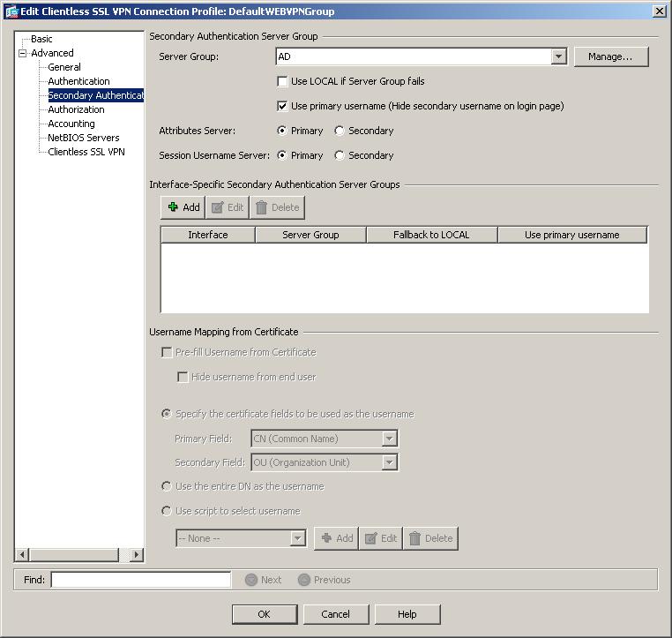The image size is (672, 638).
Task: Select Secondary Authentication tree item
Action: (x=95, y=95)
